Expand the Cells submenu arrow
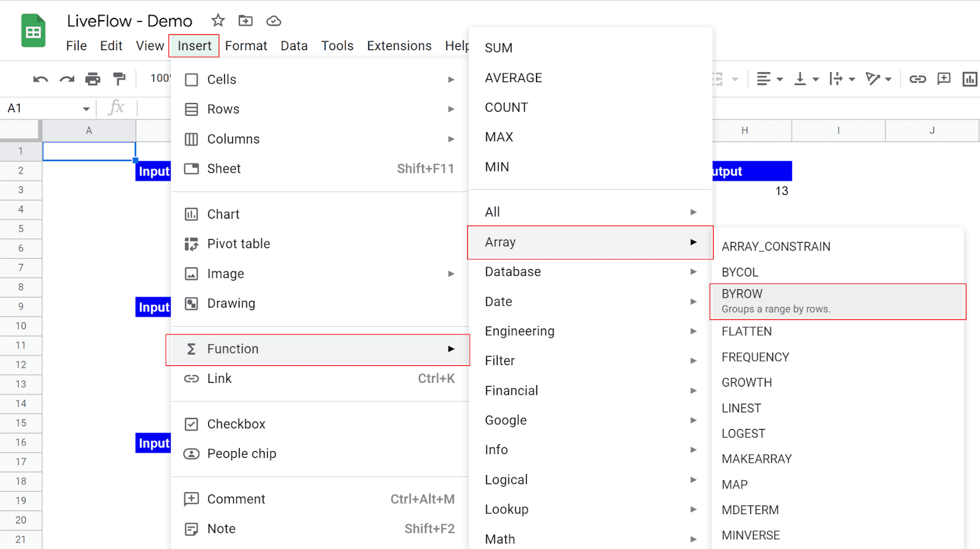The width and height of the screenshot is (980, 549). [451, 80]
